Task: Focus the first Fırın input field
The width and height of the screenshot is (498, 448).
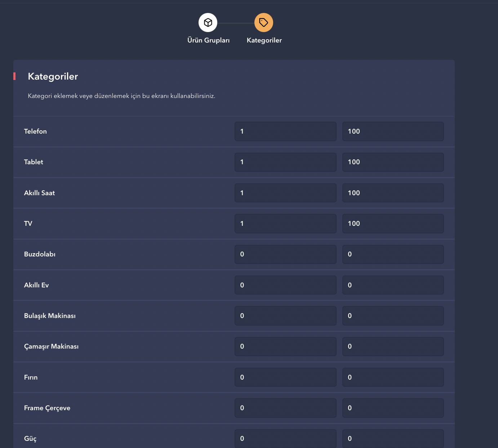Action: click(x=285, y=377)
